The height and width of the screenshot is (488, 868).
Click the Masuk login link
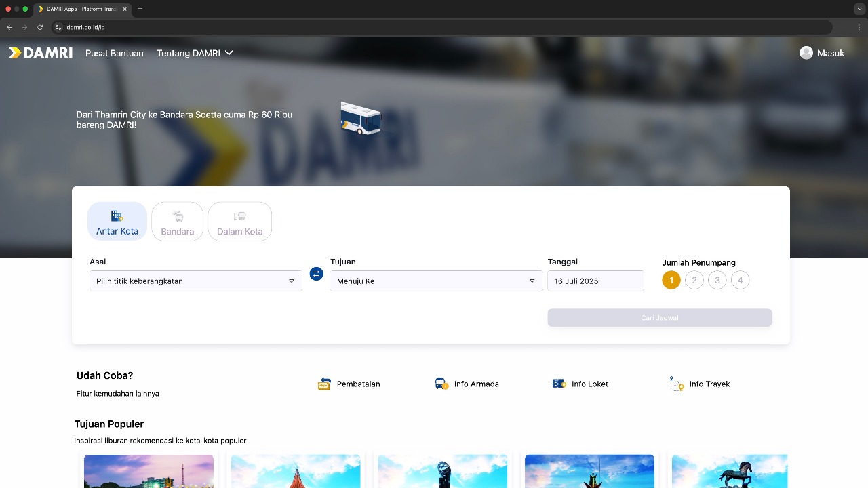point(831,53)
